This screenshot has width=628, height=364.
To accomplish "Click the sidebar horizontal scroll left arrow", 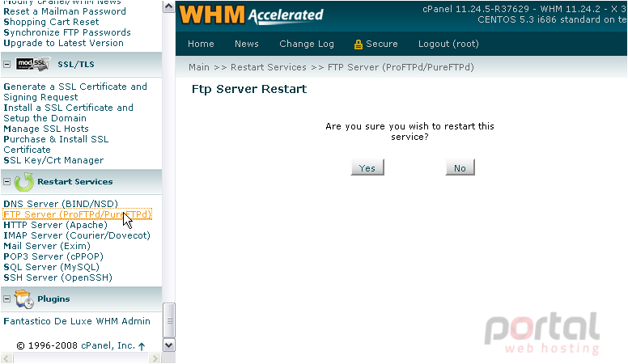I will click(x=7, y=358).
